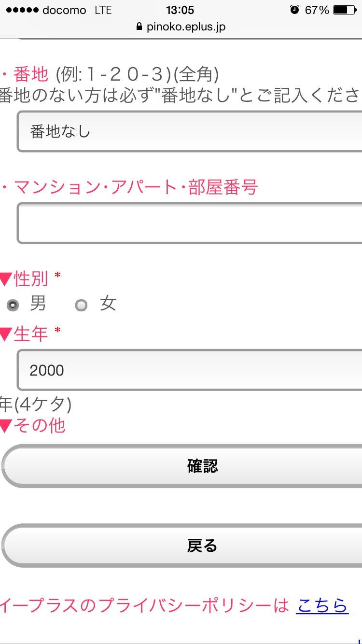
Task: Tap the 13:05 clock in status bar
Action: point(180,10)
